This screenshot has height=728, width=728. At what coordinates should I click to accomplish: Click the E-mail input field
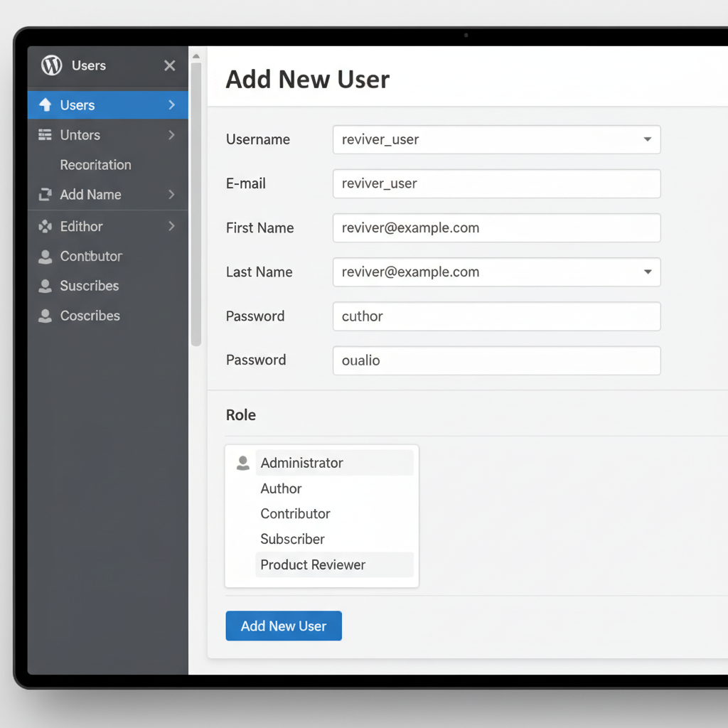496,183
